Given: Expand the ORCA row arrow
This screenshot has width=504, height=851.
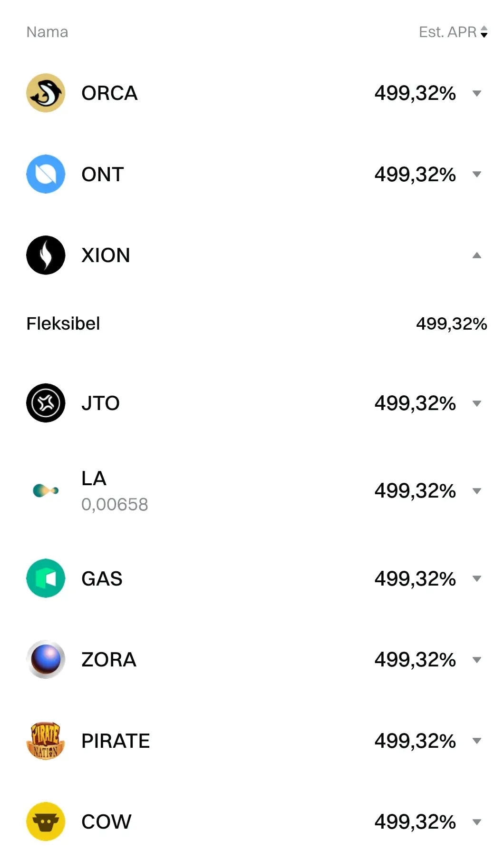Looking at the screenshot, I should pos(476,93).
